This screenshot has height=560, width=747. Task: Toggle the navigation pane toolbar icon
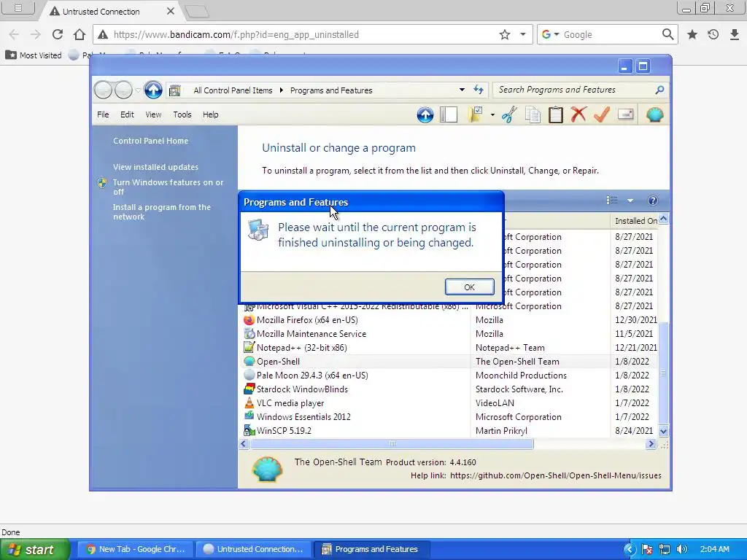(x=449, y=114)
